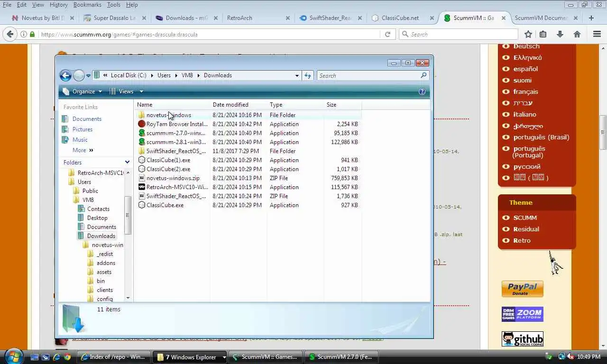The width and height of the screenshot is (607, 364).
Task: Click the Windows Start orb
Action: point(13,356)
